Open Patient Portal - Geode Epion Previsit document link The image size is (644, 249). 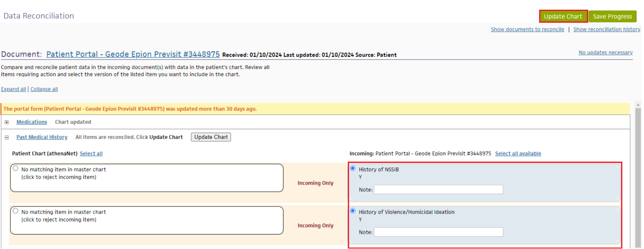[133, 54]
